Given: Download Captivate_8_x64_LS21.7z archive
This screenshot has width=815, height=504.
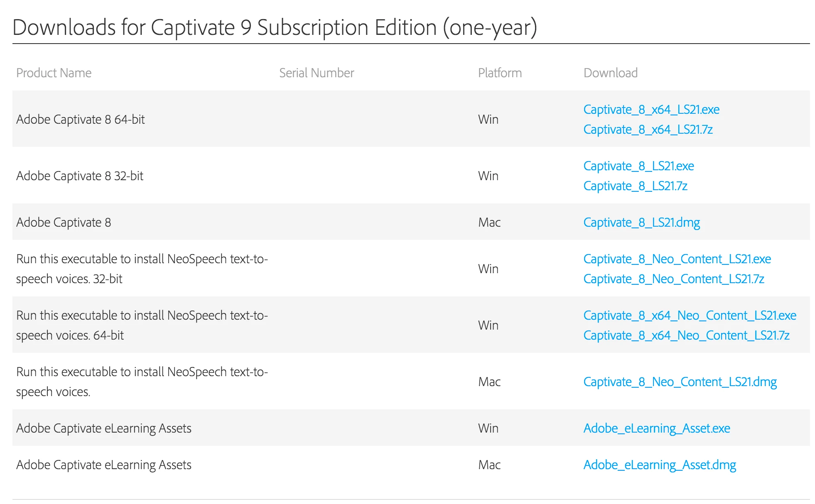Looking at the screenshot, I should [x=648, y=130].
